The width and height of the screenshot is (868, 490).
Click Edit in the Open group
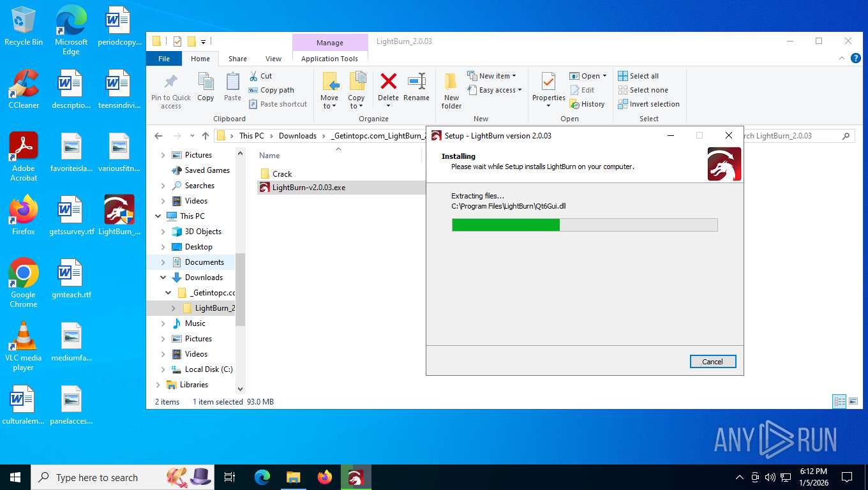[582, 90]
